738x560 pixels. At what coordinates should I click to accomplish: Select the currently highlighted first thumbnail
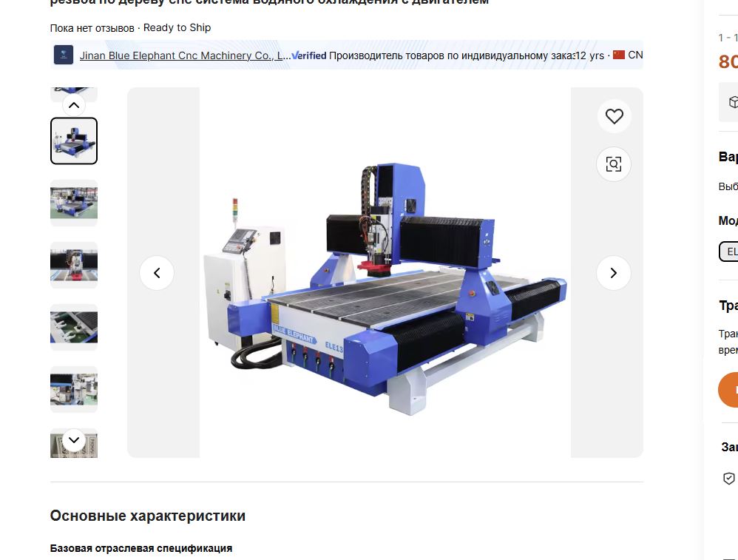coord(74,141)
